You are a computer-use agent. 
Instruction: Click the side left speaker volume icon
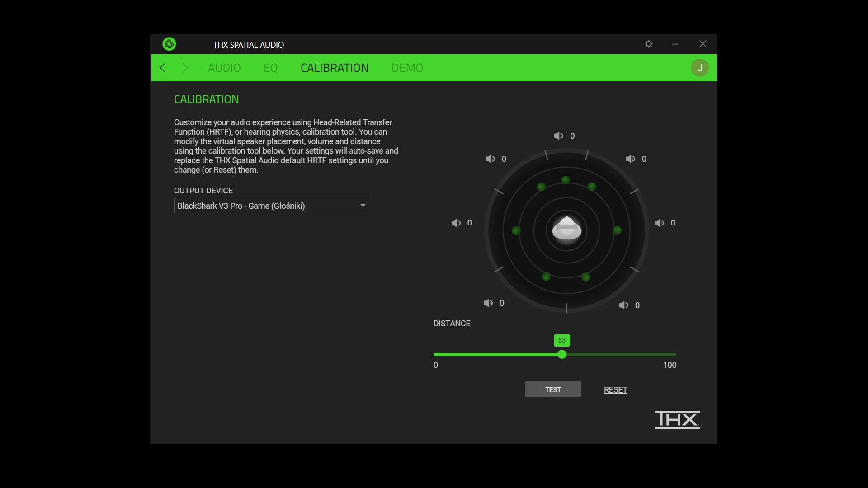pos(456,223)
